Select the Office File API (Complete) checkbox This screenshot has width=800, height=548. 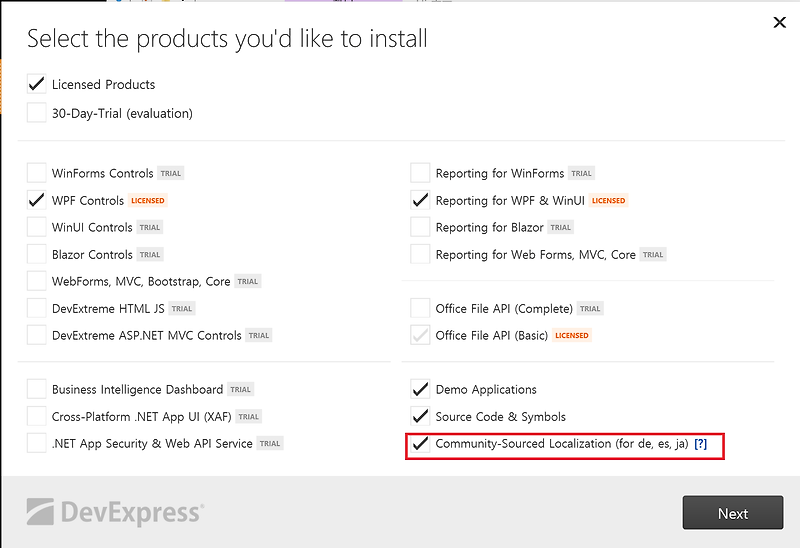420,308
